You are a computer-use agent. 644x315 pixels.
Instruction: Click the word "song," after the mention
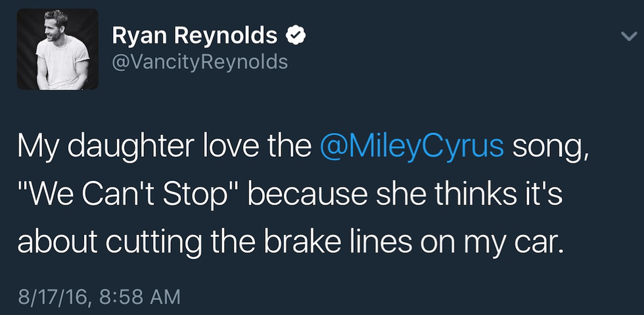552,146
